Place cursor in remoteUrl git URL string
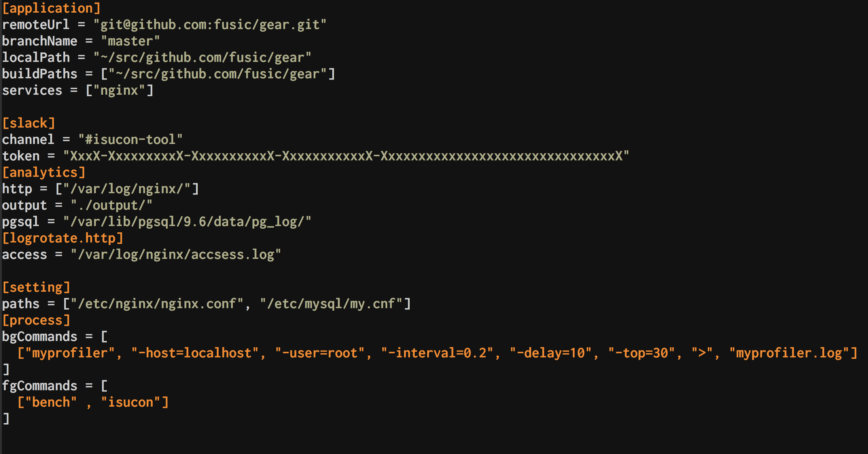Image resolution: width=868 pixels, height=454 pixels. click(209, 25)
